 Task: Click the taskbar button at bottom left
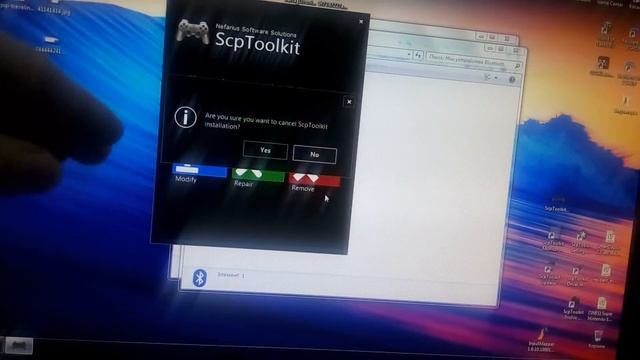click(x=19, y=346)
